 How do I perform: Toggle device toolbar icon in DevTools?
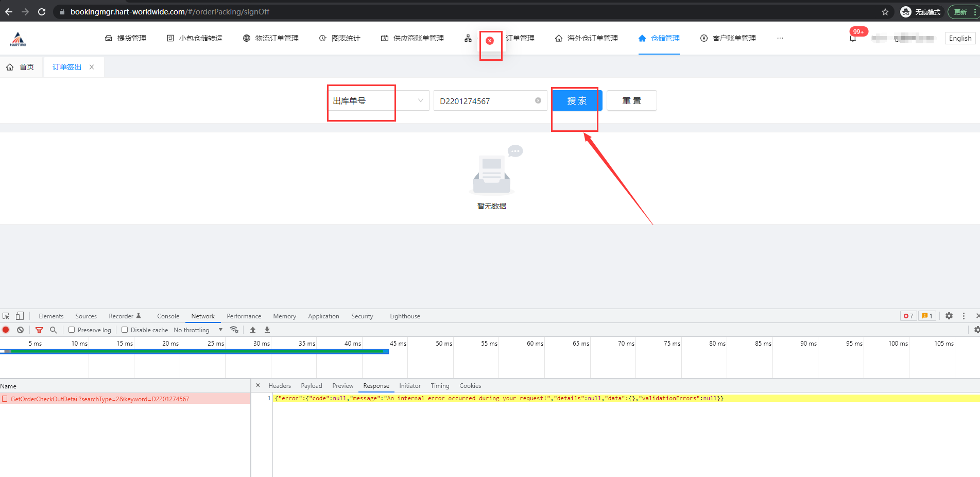[20, 316]
